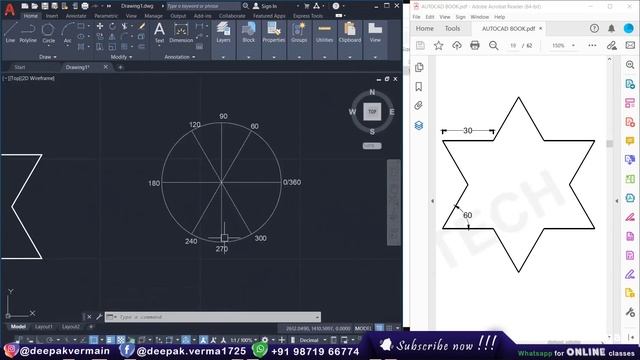Open the Acrobat help question icon

click(594, 28)
